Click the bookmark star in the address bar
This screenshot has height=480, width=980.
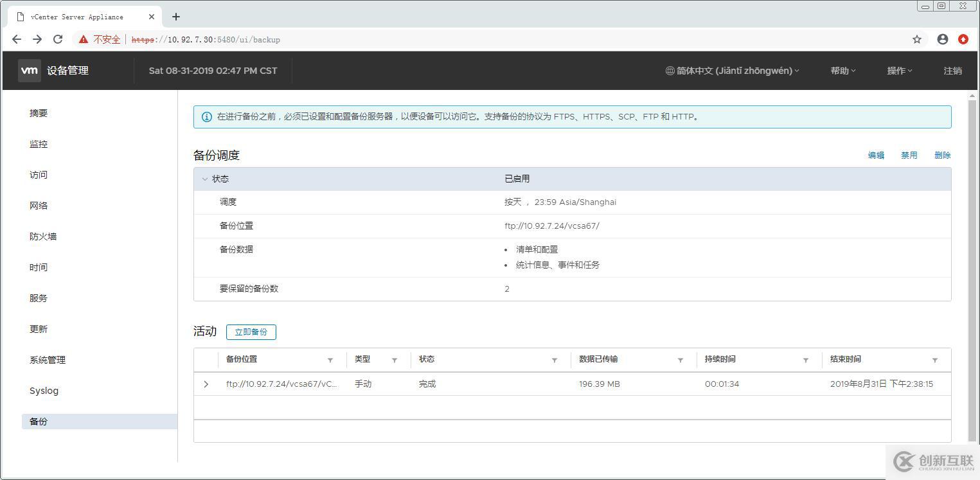click(917, 39)
